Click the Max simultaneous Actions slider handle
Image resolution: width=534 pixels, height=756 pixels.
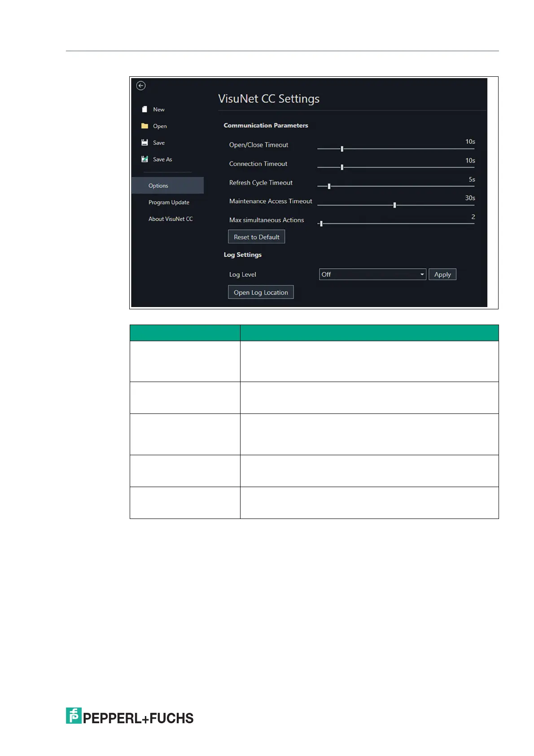pos(321,224)
